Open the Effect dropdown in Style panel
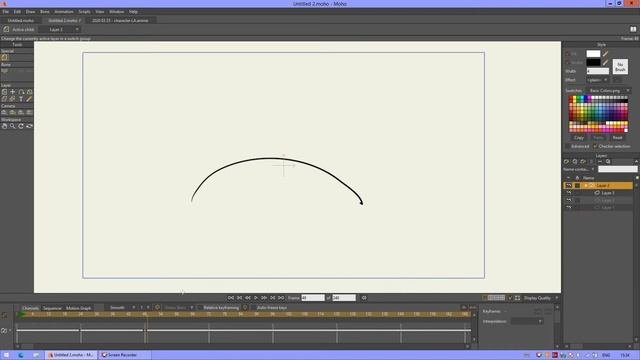This screenshot has width=640, height=360. pos(598,80)
